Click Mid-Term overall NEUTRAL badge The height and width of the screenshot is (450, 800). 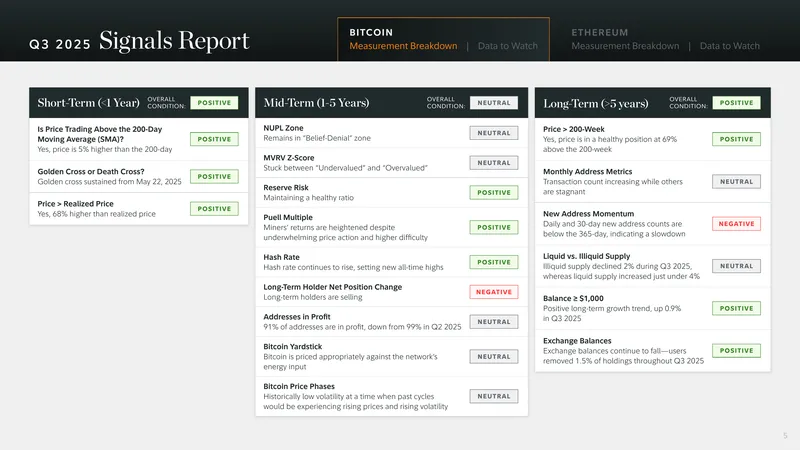(494, 103)
